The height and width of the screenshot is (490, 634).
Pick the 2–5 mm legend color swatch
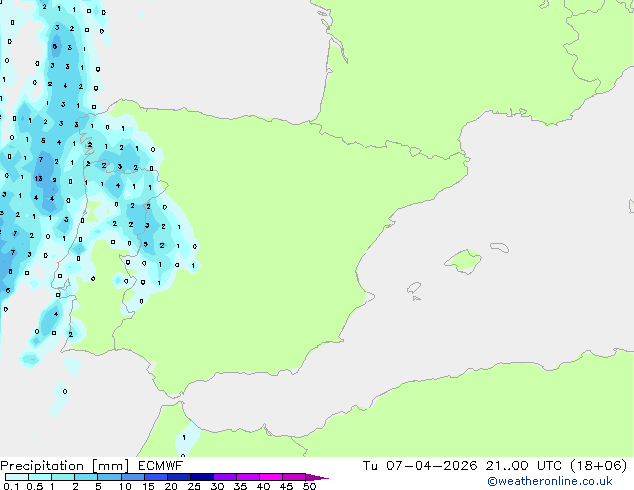pyautogui.click(x=86, y=477)
